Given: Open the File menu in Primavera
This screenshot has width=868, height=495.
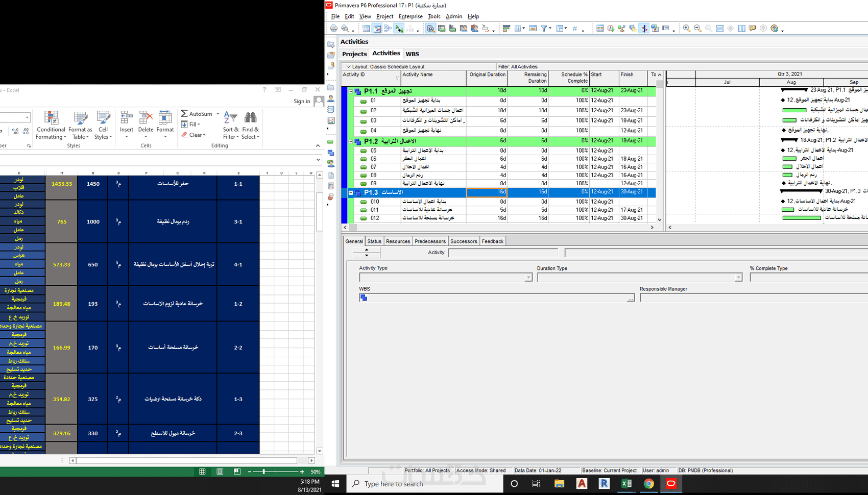Looking at the screenshot, I should (x=335, y=16).
